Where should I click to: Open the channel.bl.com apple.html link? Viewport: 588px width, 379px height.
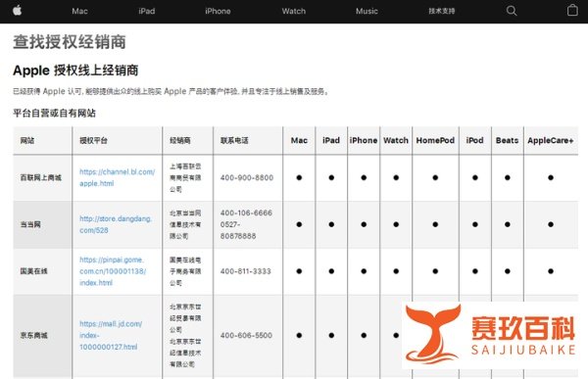pyautogui.click(x=117, y=177)
